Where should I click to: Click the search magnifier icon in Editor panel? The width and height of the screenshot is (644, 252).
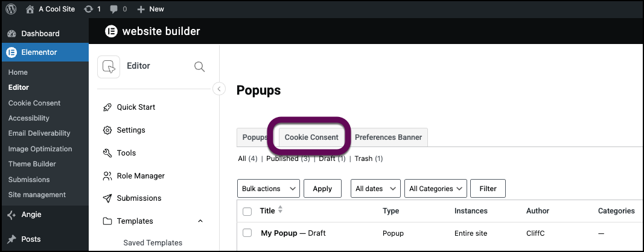point(200,66)
